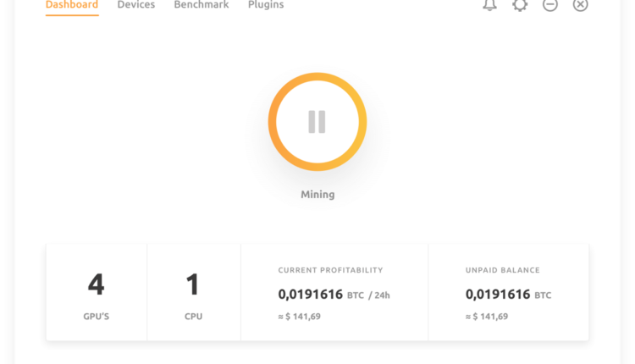Click the number 1 CPU count
Screen dimensions: 635x364
(x=193, y=284)
